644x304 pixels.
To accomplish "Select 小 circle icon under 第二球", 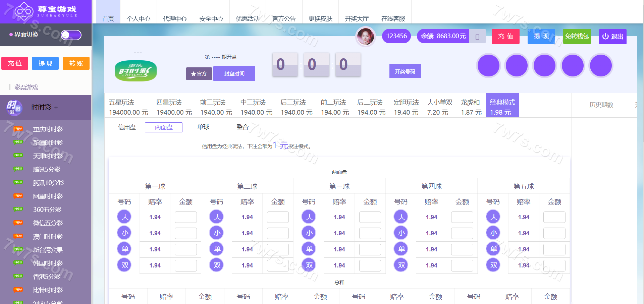I will tap(217, 233).
